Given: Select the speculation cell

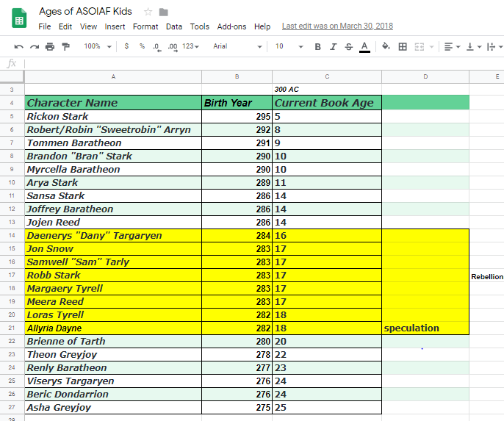Looking at the screenshot, I should tap(425, 328).
